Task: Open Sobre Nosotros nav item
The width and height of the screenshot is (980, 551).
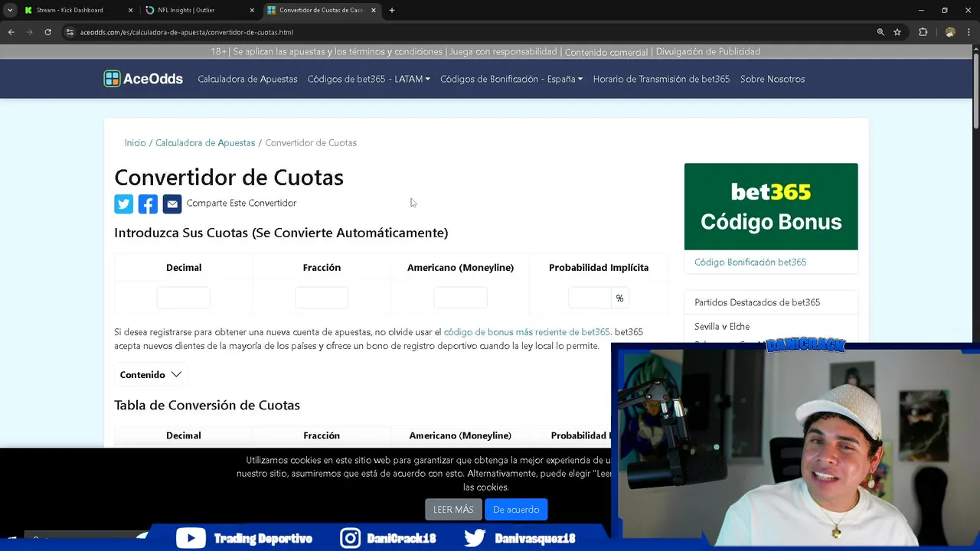Action: (x=773, y=79)
